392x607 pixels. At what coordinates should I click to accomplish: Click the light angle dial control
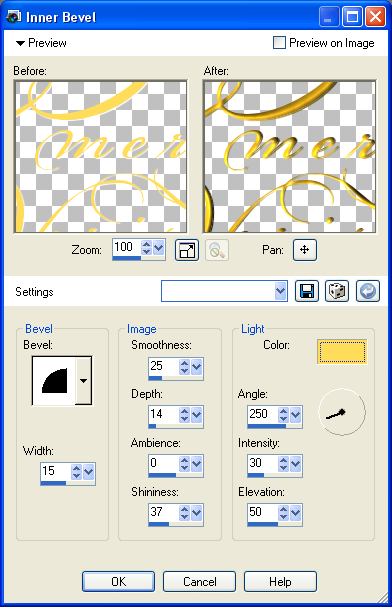pyautogui.click(x=342, y=412)
